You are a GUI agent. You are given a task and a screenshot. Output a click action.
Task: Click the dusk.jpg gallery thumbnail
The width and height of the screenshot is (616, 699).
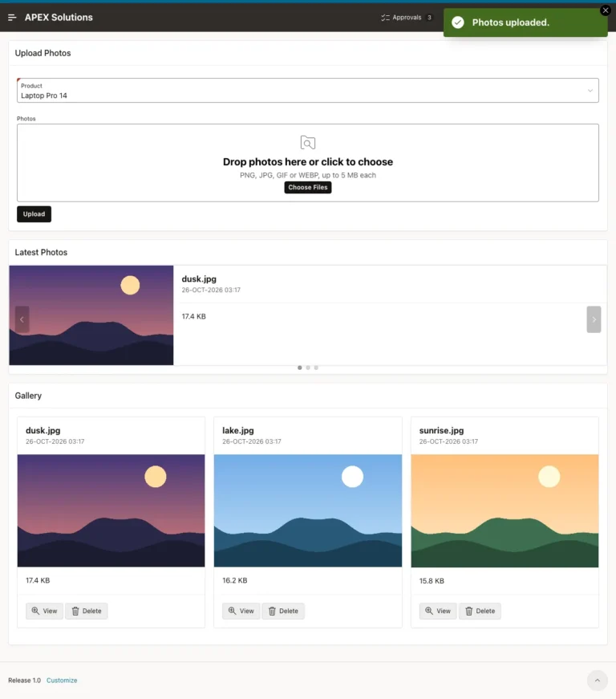click(111, 511)
